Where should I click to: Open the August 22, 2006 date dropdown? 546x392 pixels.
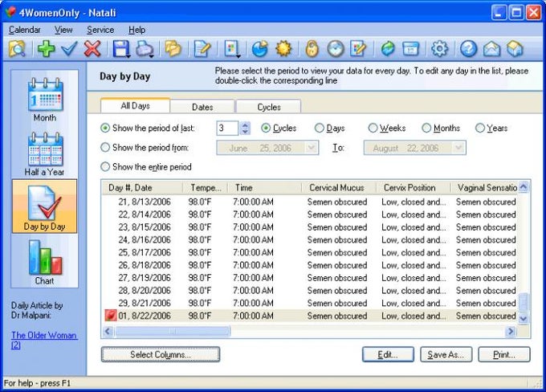(x=458, y=148)
